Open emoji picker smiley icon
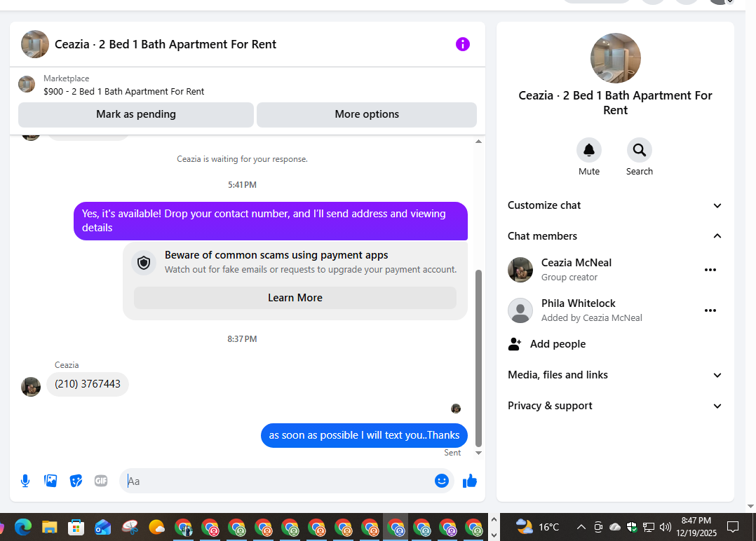756x541 pixels. tap(442, 481)
